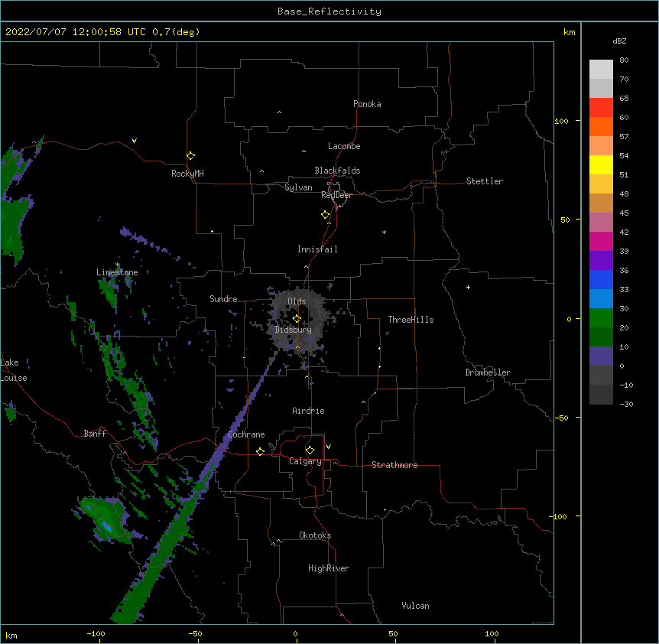659x644 pixels.
Task: Click the Innisfail city label
Action: [317, 249]
